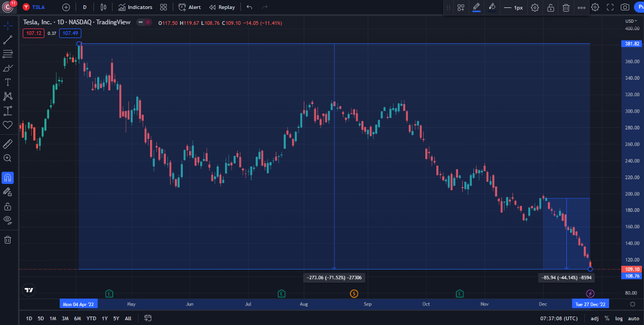Open the Indicators dialog

[x=135, y=7]
